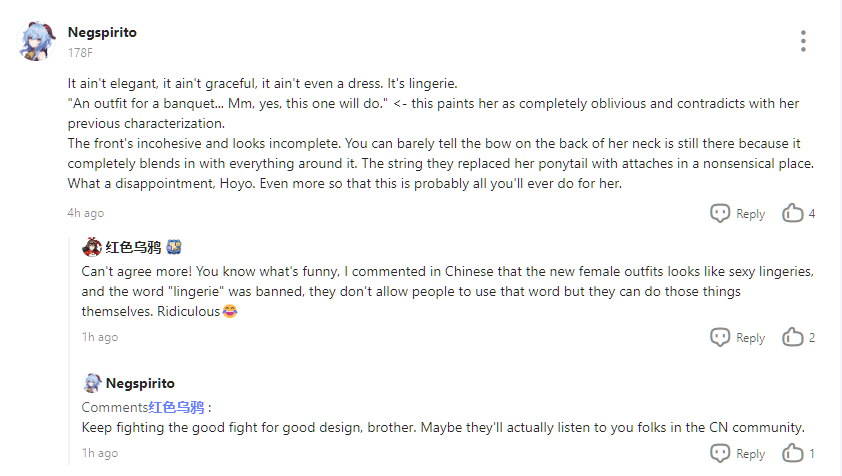Viewport: 842px width, 476px height.
Task: Open Negspirito's profile avatar on main comment
Action: (38, 41)
